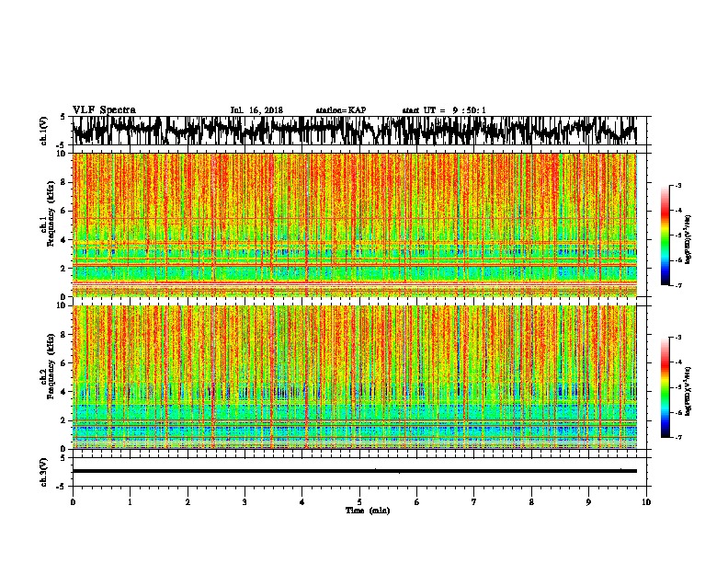
Task: Click time axis tick label "2"
Action: (188, 502)
